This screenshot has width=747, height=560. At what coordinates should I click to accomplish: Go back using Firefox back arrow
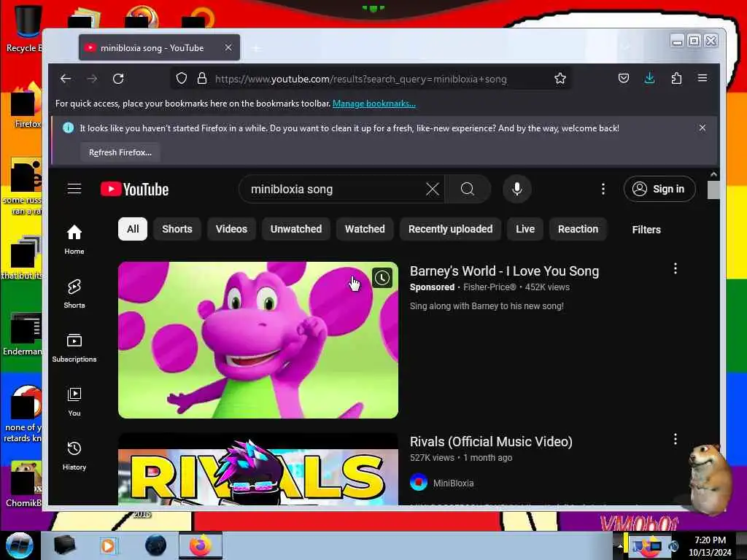tap(66, 79)
